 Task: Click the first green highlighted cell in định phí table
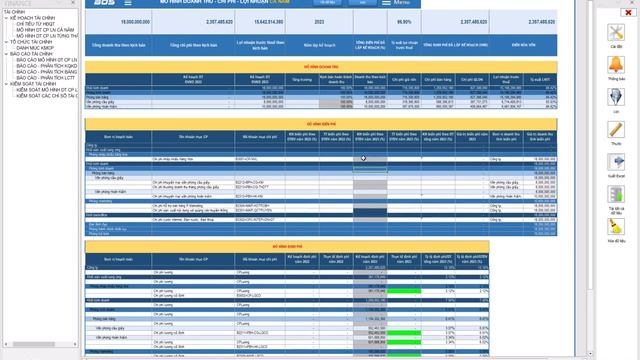click(x=404, y=291)
